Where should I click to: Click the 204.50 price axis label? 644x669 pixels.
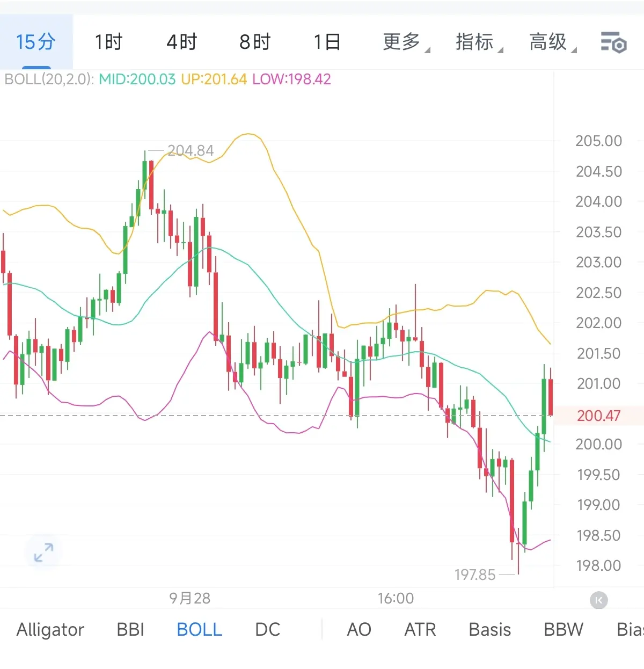tap(598, 171)
